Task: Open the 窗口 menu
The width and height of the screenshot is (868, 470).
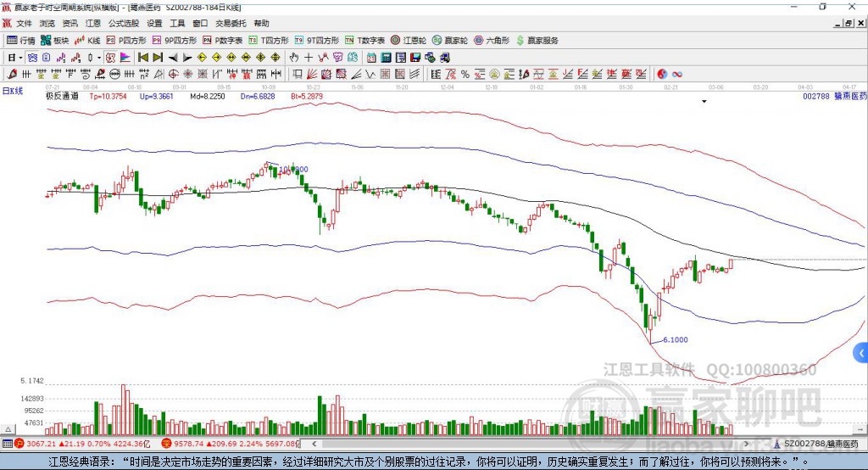Action: 200,23
